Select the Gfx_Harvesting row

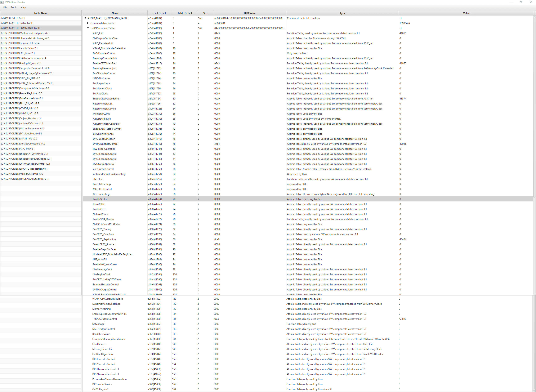(x=308, y=194)
